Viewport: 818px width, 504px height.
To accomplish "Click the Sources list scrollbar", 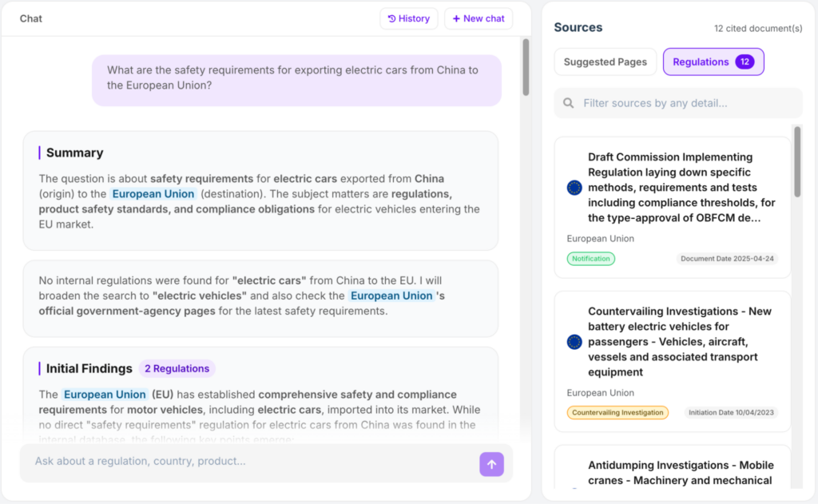I will [x=797, y=161].
